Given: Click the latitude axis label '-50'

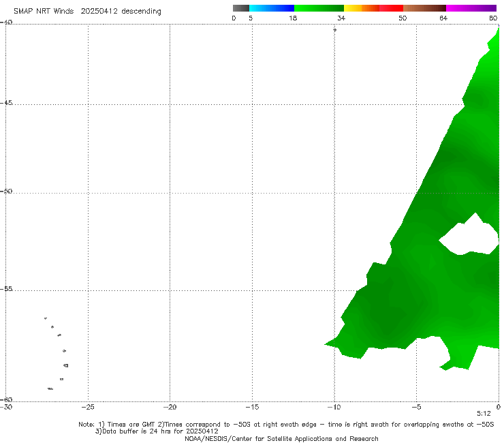Looking at the screenshot, I should click(6, 191).
